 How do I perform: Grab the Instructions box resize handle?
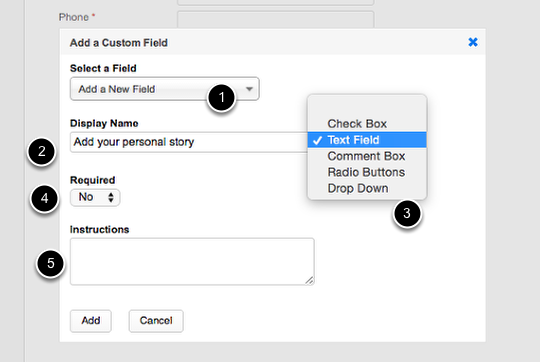click(310, 281)
